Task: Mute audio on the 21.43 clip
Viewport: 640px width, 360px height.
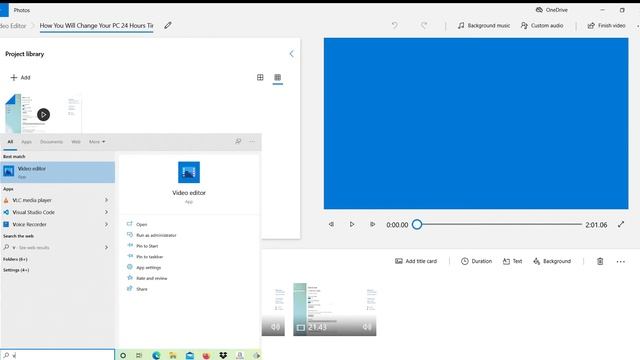Action: tap(367, 327)
